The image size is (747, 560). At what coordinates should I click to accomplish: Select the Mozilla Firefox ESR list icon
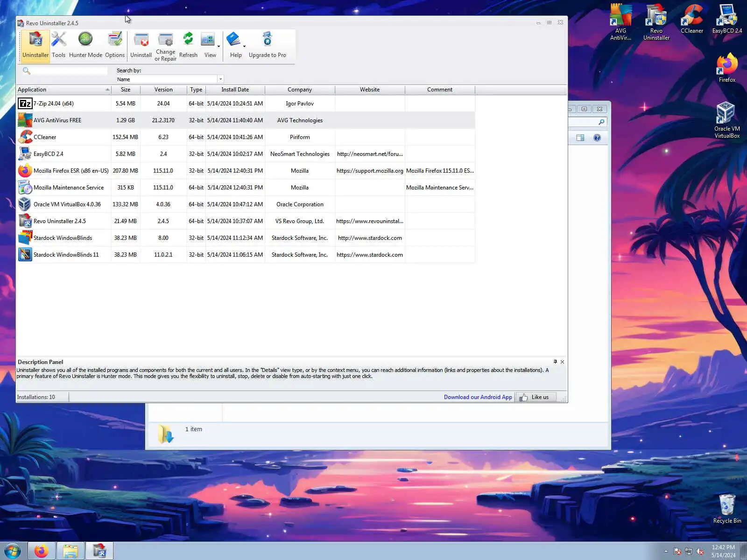point(25,171)
